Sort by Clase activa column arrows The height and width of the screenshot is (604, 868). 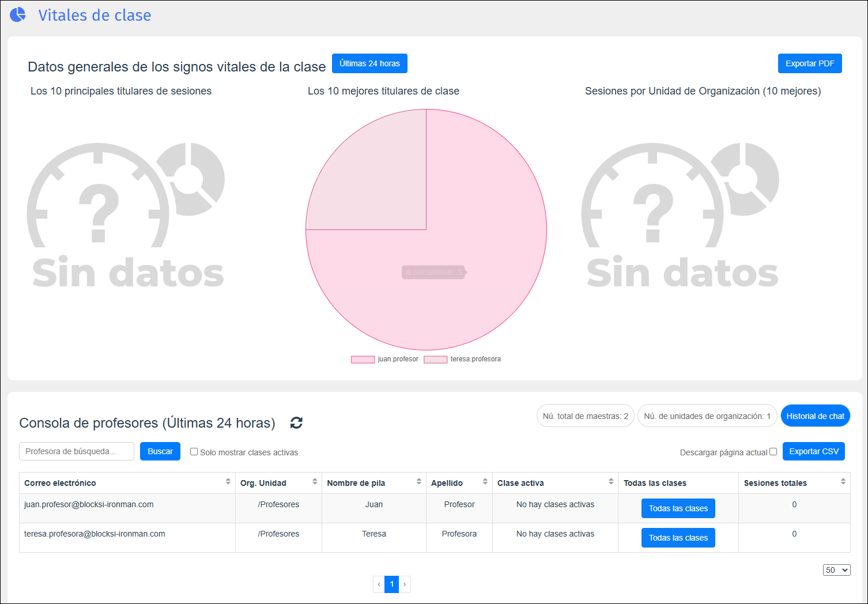coord(611,482)
